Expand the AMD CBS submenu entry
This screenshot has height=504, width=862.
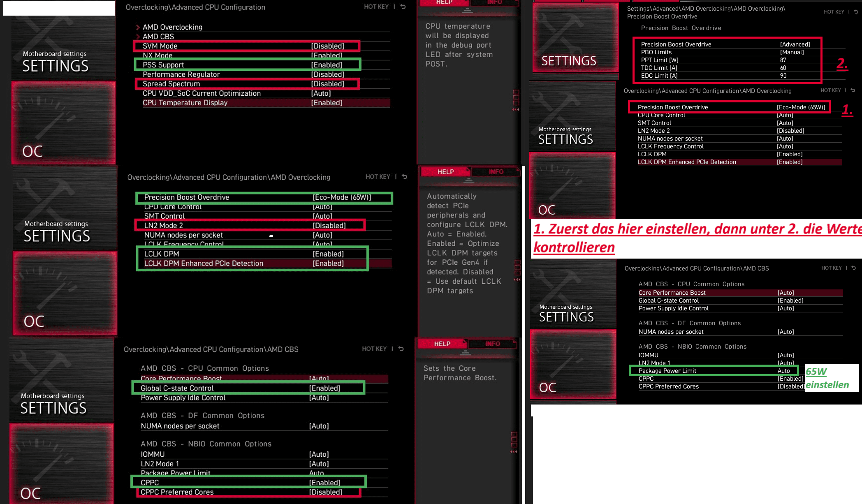158,37
